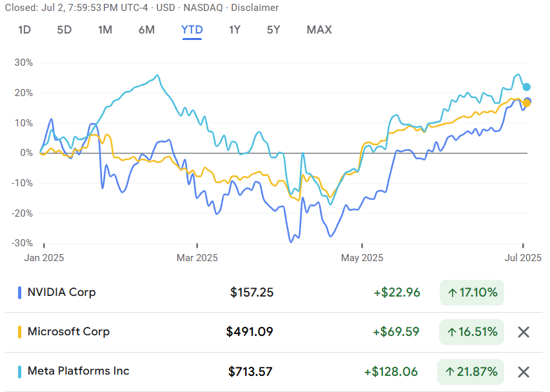550x392 pixels.
Task: Choose the YTD range tab
Action: pos(192,30)
